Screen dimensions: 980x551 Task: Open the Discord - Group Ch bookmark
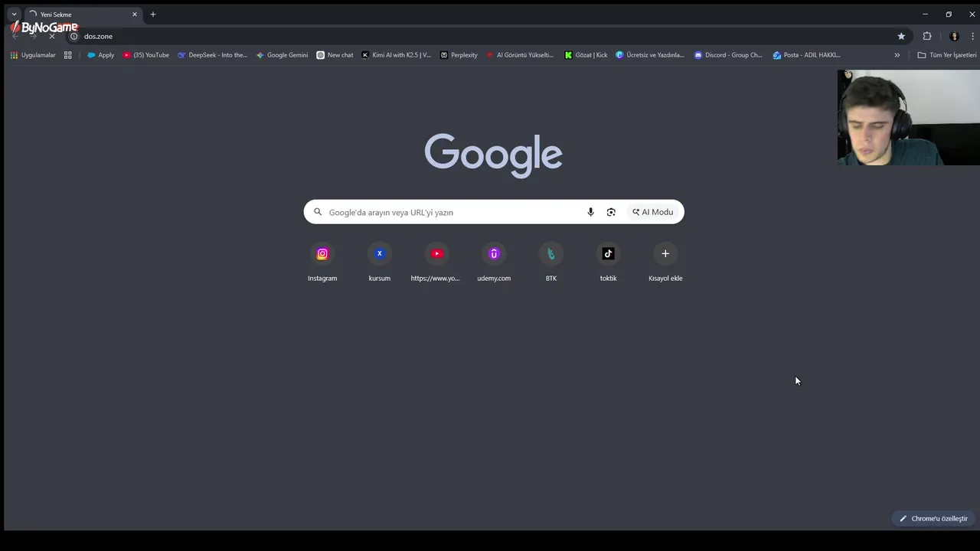(x=728, y=55)
